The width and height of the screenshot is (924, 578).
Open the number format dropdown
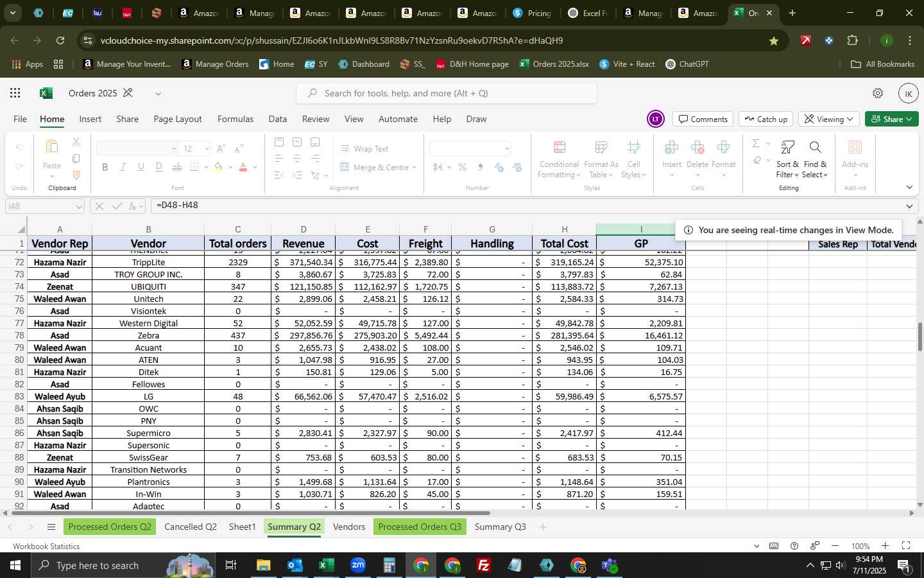507,148
